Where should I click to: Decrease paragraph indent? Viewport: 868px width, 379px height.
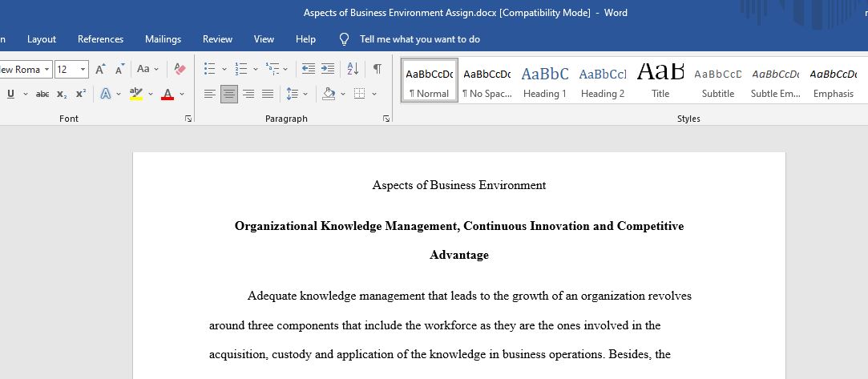[309, 69]
